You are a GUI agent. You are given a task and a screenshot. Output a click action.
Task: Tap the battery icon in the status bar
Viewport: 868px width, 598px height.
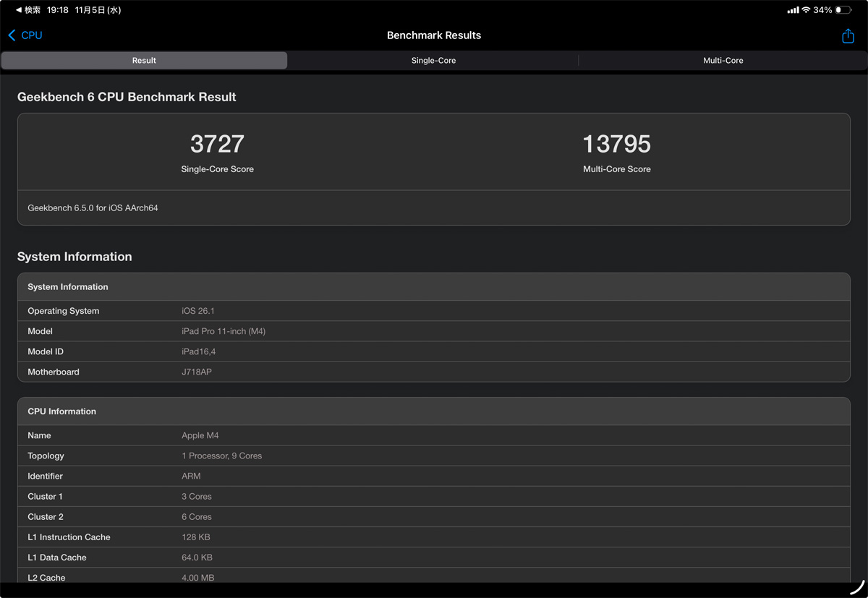click(843, 10)
